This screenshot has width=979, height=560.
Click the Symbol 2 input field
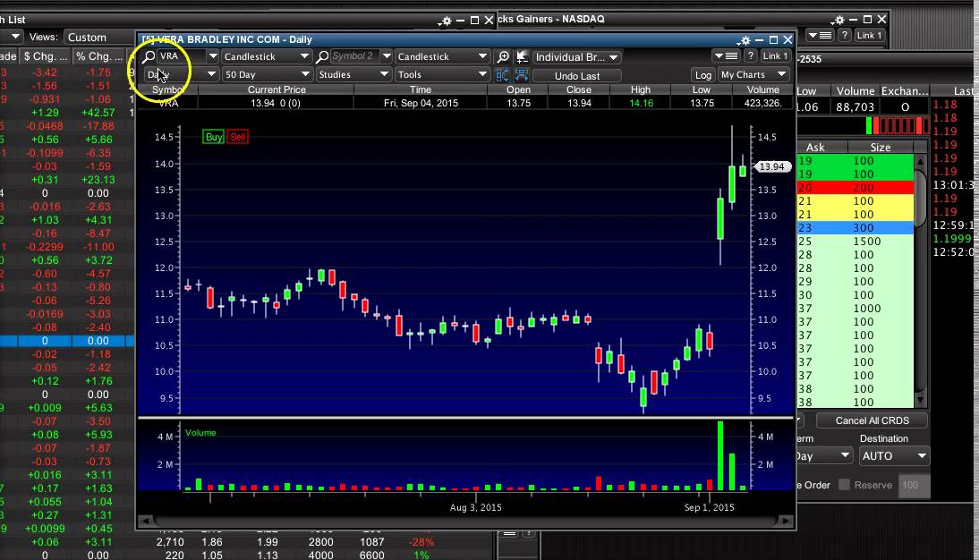[354, 56]
